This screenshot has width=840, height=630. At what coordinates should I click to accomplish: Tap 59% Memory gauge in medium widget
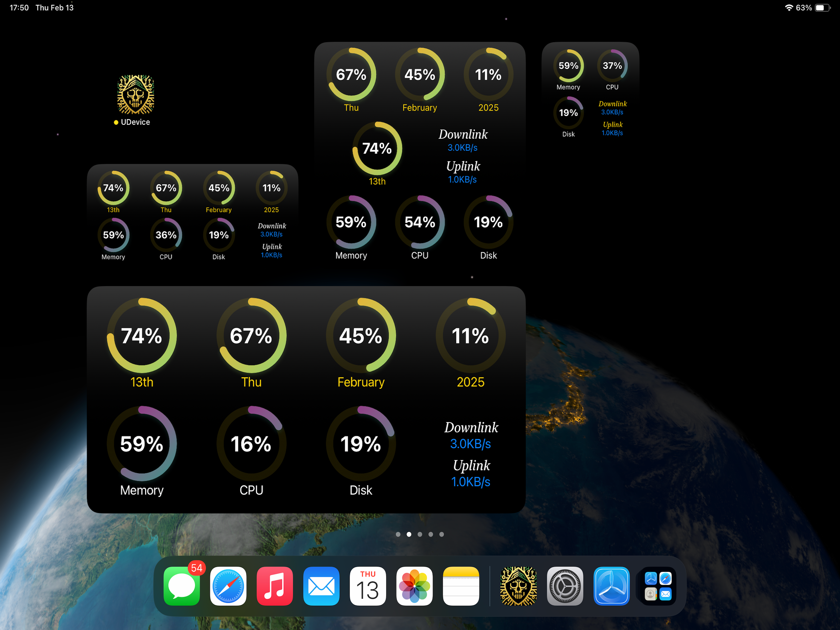tap(113, 235)
